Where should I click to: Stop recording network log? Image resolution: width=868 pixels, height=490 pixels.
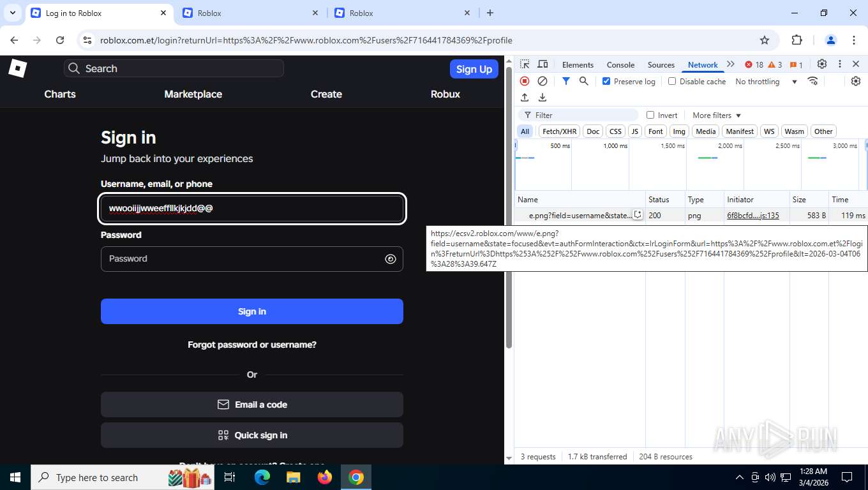coord(525,81)
